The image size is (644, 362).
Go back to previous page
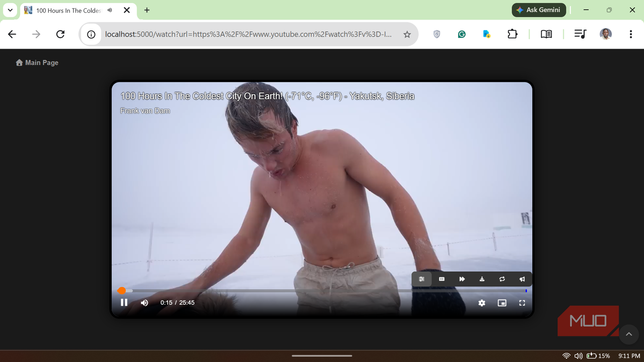[12, 34]
